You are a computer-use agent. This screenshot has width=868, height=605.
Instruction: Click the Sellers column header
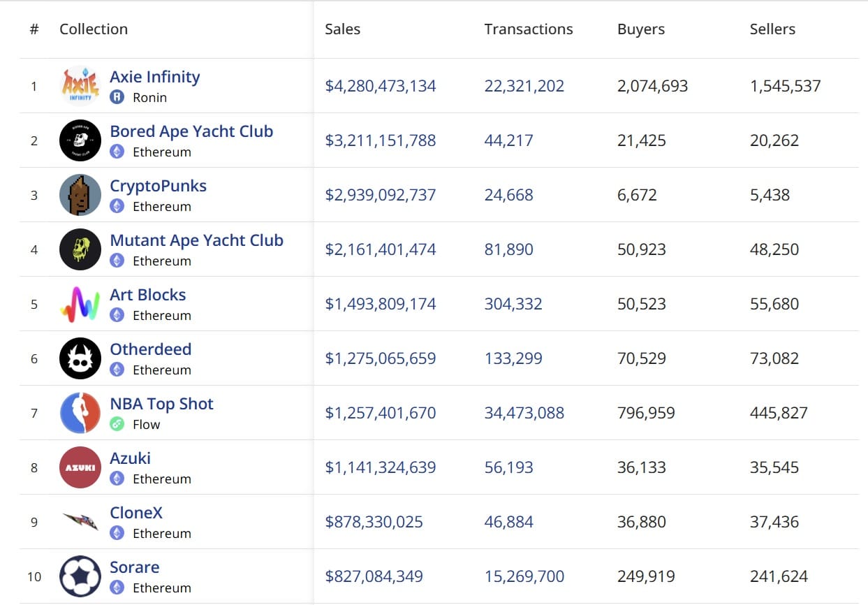(772, 29)
